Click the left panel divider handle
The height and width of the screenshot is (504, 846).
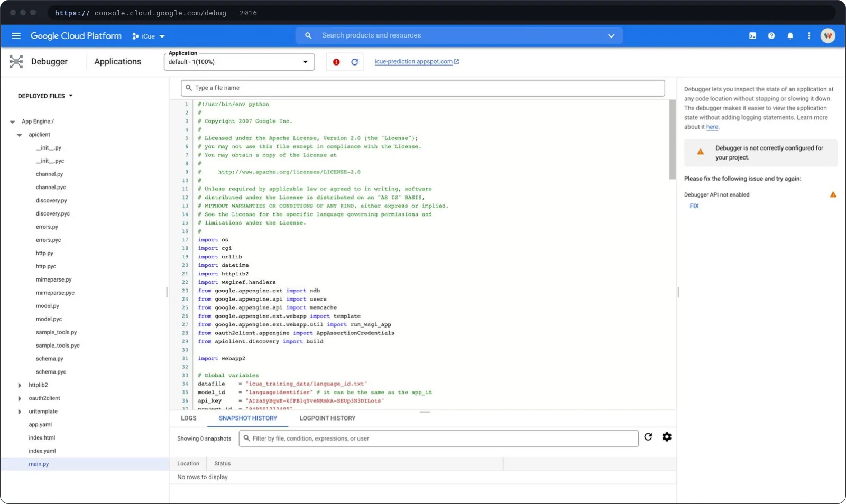pos(167,292)
